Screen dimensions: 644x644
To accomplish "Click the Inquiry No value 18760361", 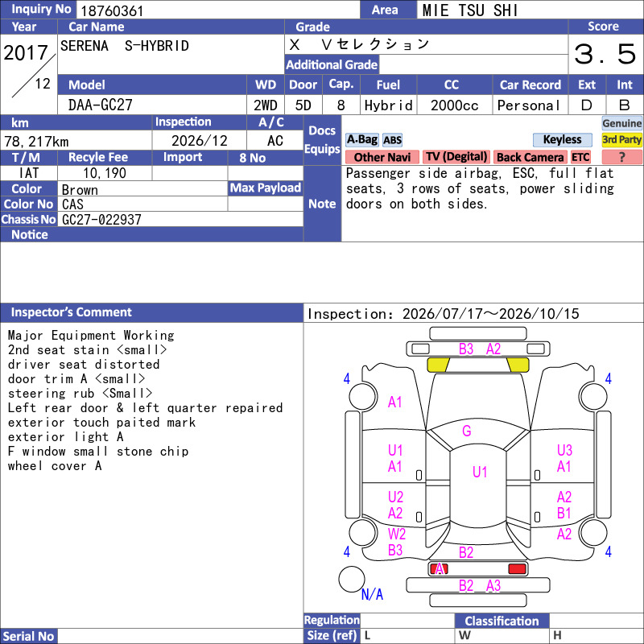I will (112, 10).
